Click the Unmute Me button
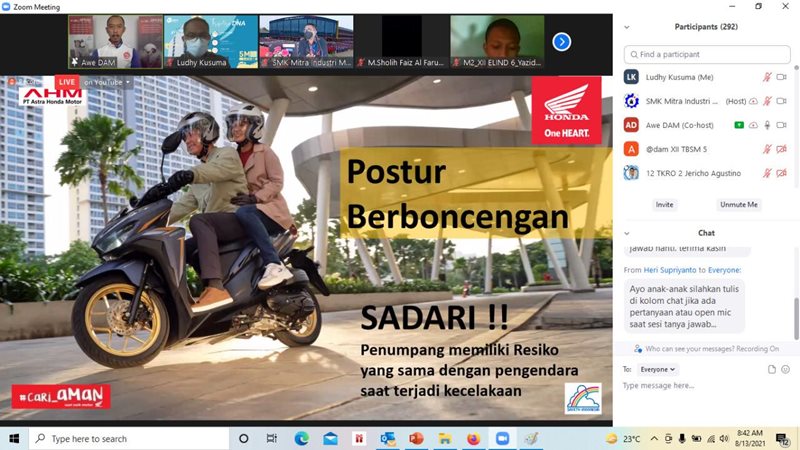The width and height of the screenshot is (800, 450). click(738, 204)
